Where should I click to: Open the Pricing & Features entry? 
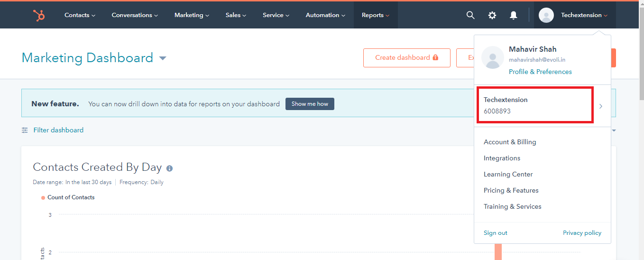pos(511,190)
